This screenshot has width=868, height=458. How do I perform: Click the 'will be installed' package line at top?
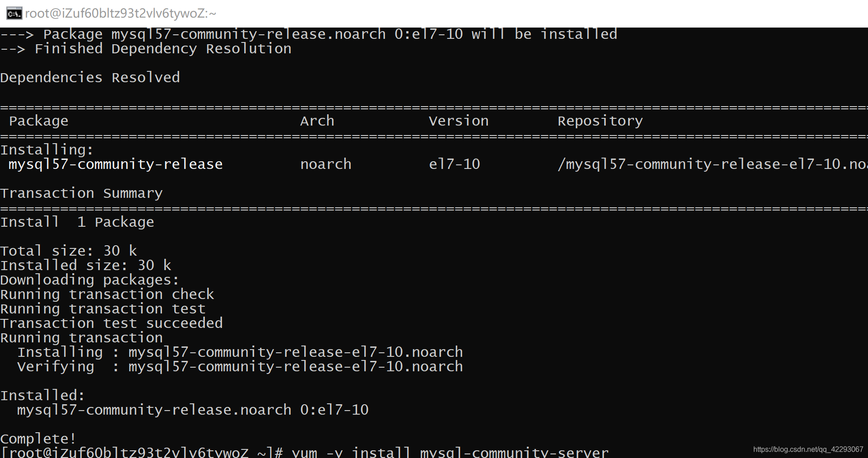click(x=309, y=34)
